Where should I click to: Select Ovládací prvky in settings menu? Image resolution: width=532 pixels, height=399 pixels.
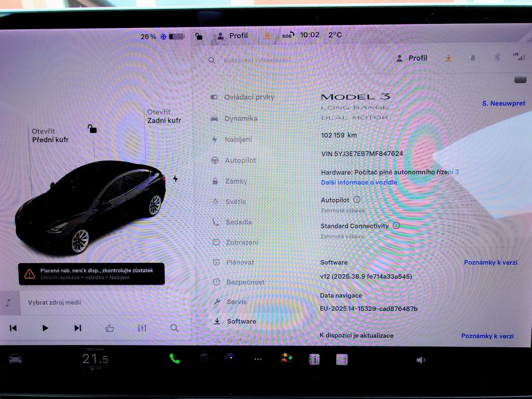pyautogui.click(x=249, y=97)
